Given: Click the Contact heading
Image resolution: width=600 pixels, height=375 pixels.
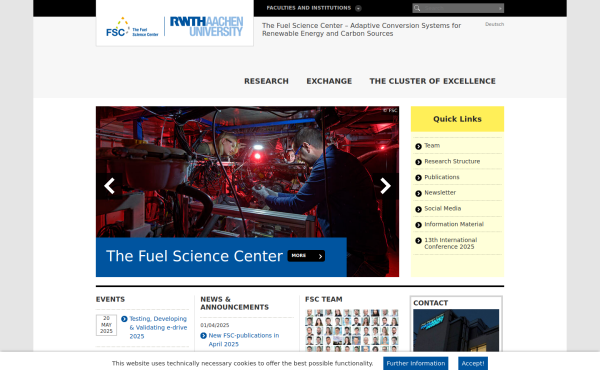Looking at the screenshot, I should click(x=430, y=303).
